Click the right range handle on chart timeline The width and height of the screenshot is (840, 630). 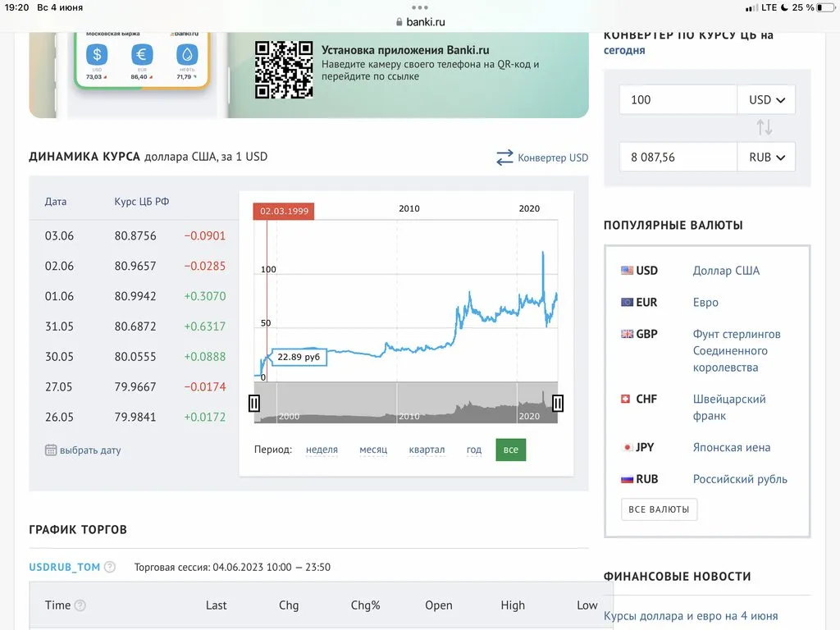(x=558, y=403)
